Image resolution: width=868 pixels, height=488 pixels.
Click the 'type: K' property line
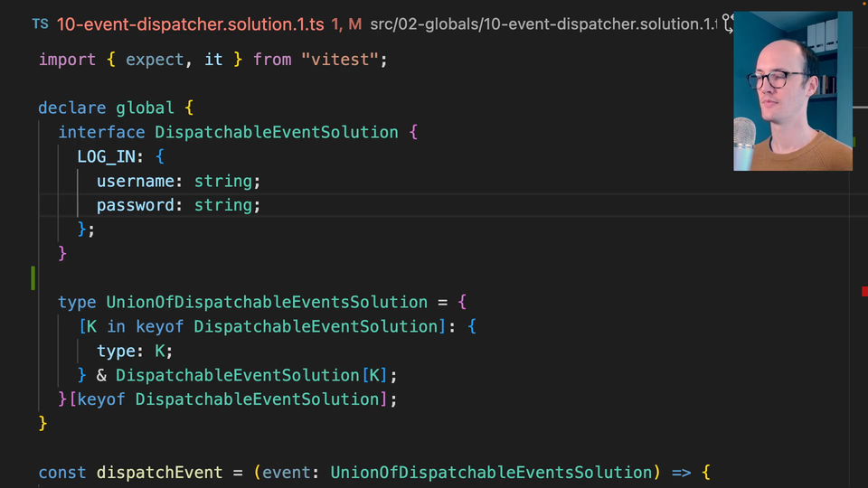click(134, 351)
